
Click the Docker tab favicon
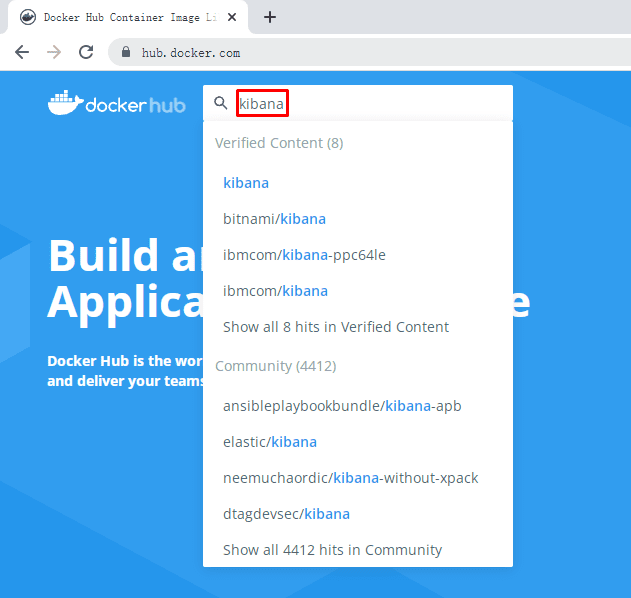28,17
